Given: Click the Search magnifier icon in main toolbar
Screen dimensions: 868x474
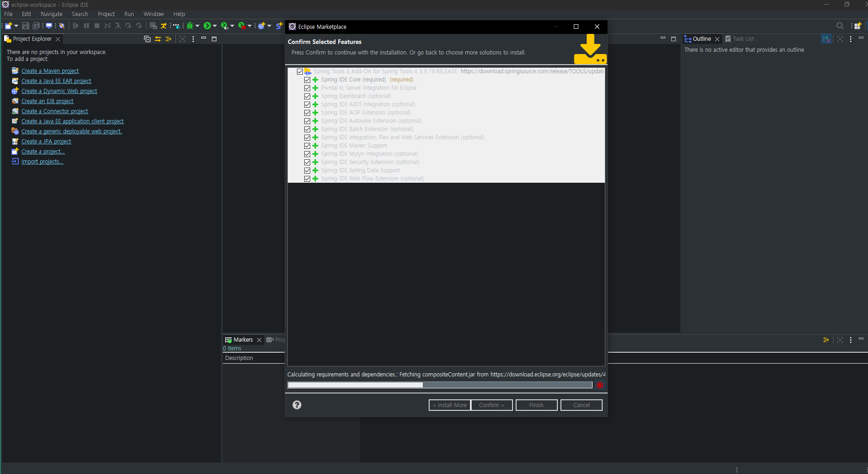Looking at the screenshot, I should pyautogui.click(x=840, y=26).
